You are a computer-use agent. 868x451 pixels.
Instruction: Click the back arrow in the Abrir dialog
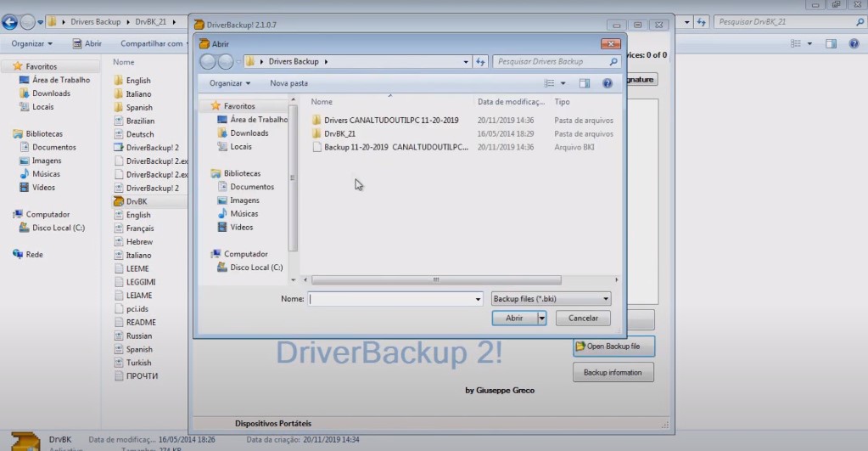click(x=208, y=61)
